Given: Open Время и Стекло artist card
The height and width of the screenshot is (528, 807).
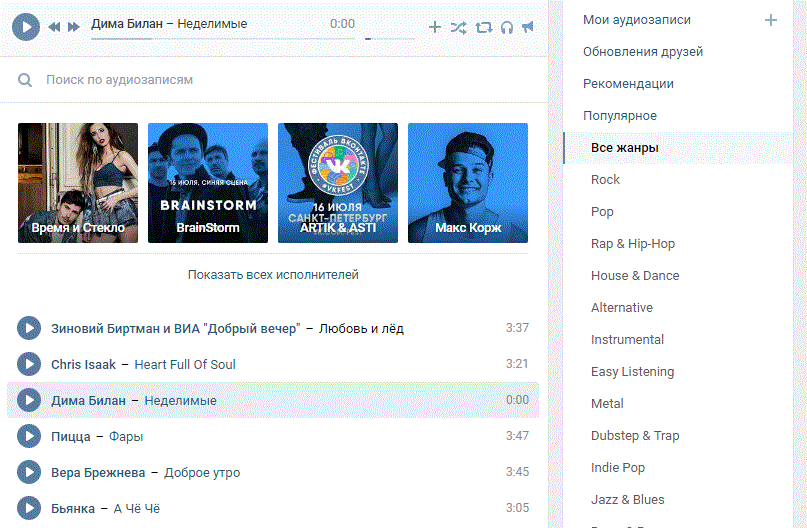Looking at the screenshot, I should pos(78,183).
